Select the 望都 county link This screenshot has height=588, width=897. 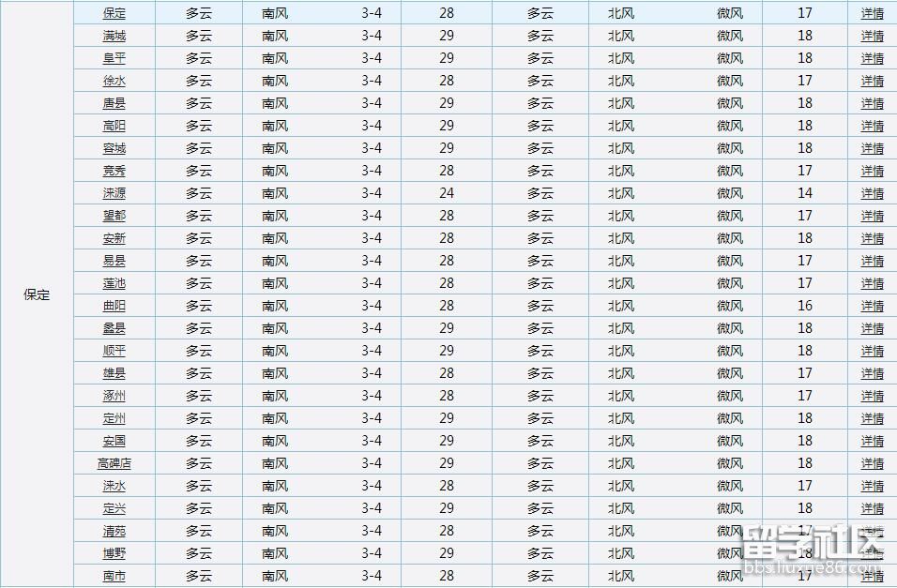(x=113, y=216)
